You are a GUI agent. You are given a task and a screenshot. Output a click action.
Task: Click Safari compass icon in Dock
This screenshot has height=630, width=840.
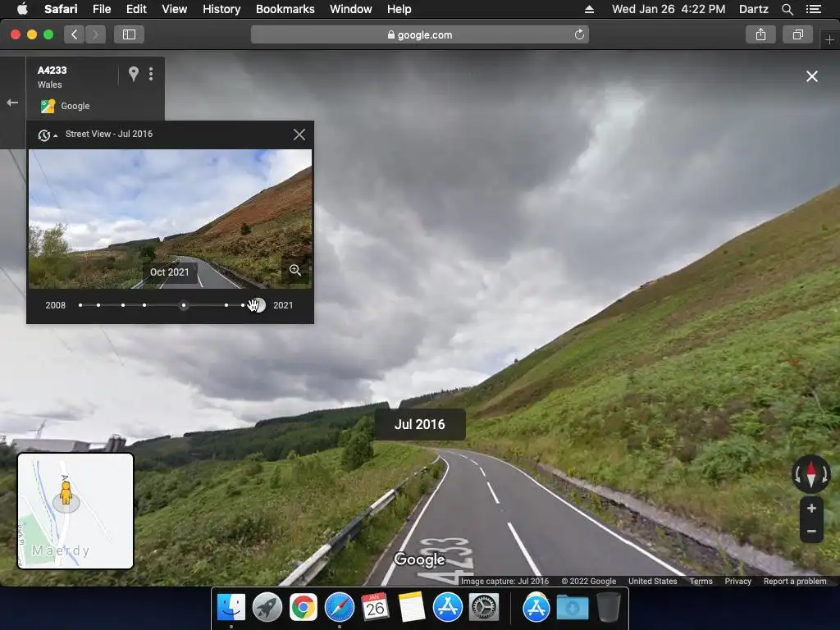pyautogui.click(x=339, y=608)
